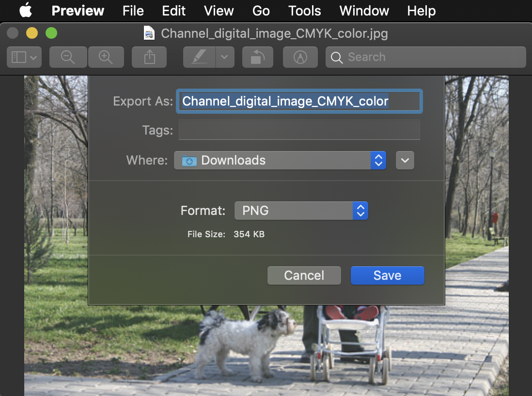This screenshot has width=532, height=396.
Task: Click the Rotate Left icon
Action: pos(257,57)
